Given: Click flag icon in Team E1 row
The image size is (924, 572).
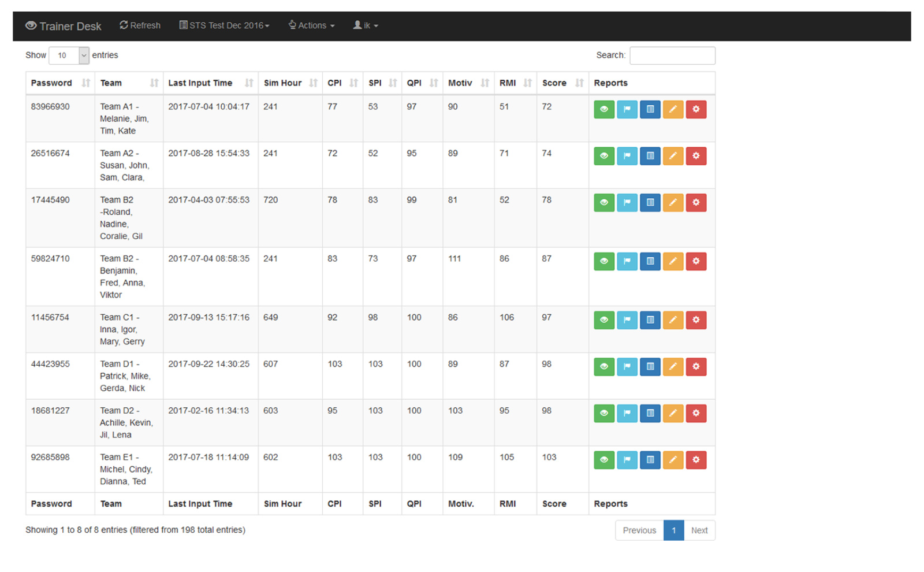Looking at the screenshot, I should click(x=627, y=460).
